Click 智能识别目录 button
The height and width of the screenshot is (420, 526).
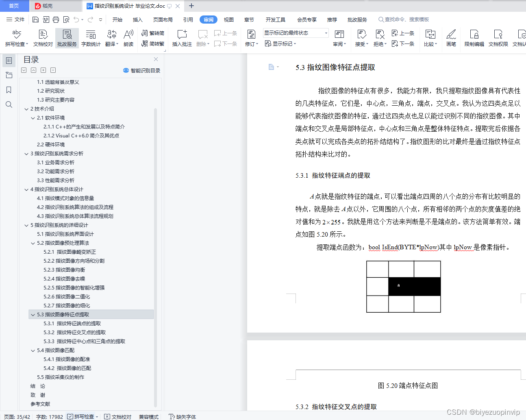point(141,70)
